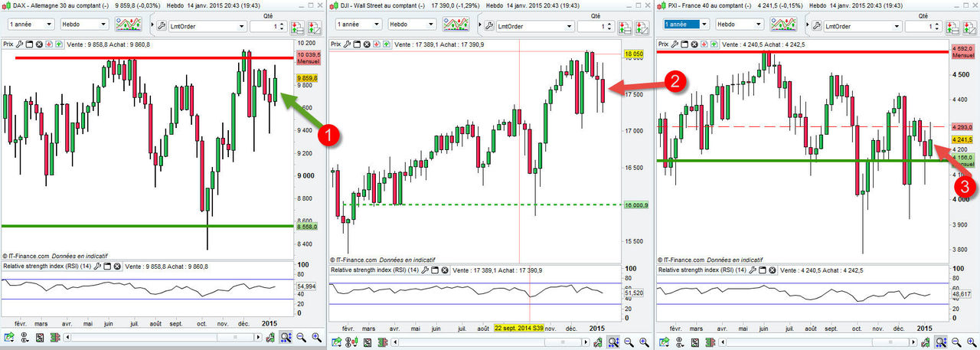The width and height of the screenshot is (980, 350).
Task: Remove RSI indicator via X in PXI window
Action: point(773,270)
